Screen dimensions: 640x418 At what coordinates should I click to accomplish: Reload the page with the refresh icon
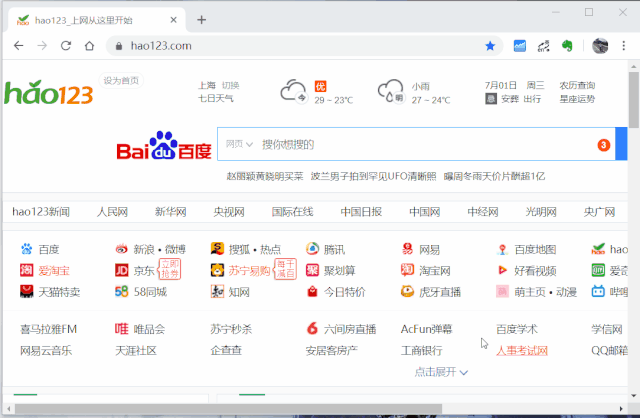click(x=66, y=46)
